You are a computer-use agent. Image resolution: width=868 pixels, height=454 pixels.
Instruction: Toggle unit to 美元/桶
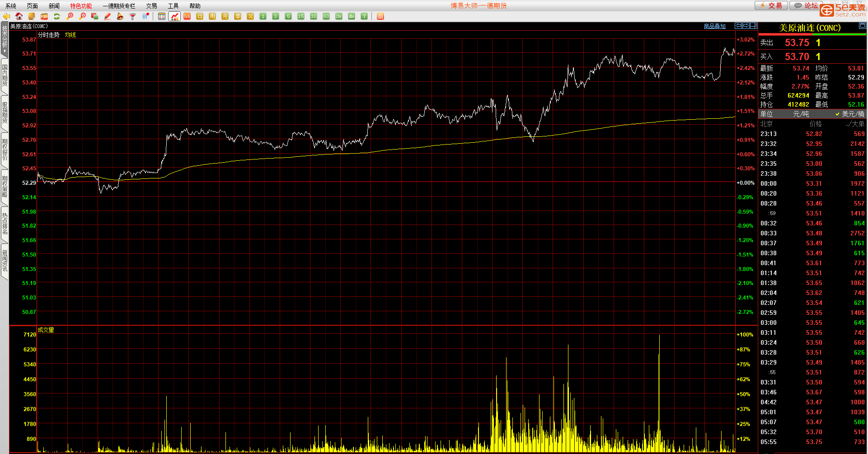[850, 114]
